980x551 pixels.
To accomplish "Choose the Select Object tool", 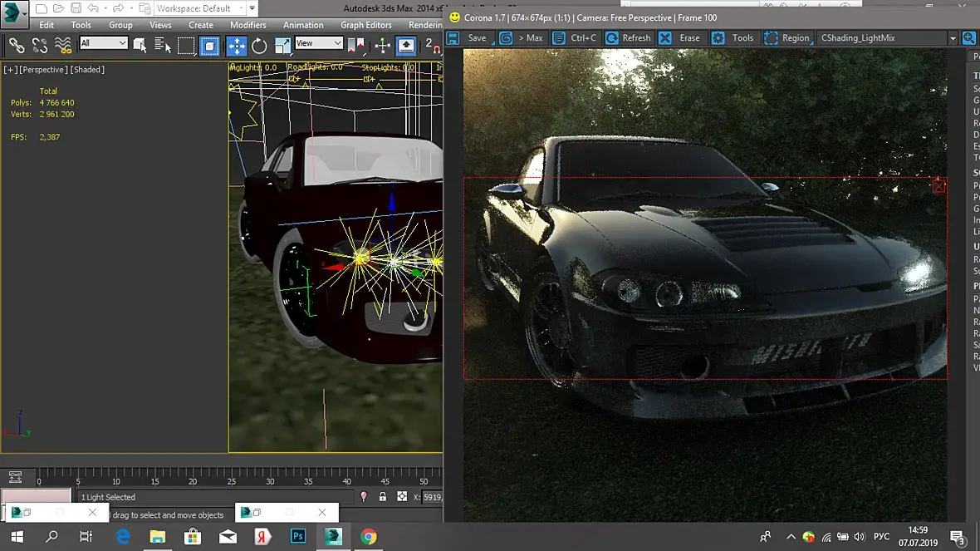I will coord(140,45).
